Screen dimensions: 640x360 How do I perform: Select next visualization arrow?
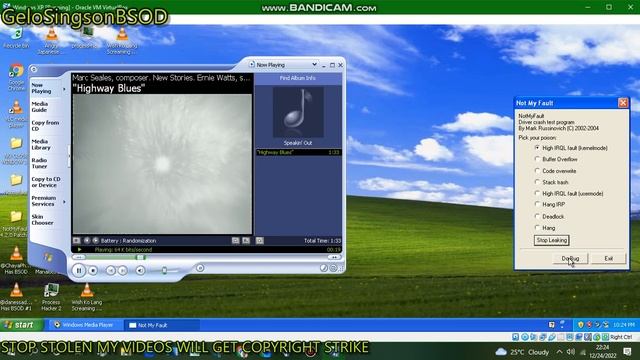(x=96, y=240)
